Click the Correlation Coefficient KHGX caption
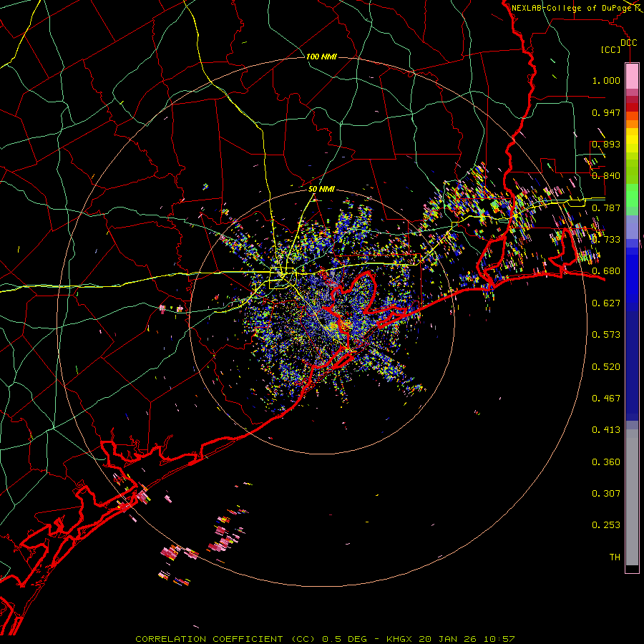 pos(325,639)
